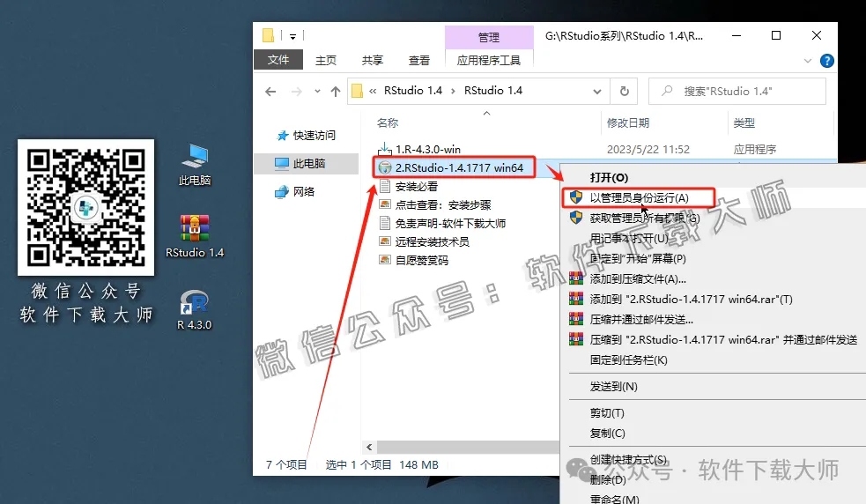Choose 固定到任务栏(K) in the context menu
Viewport: 866px width, 504px height.
(628, 360)
